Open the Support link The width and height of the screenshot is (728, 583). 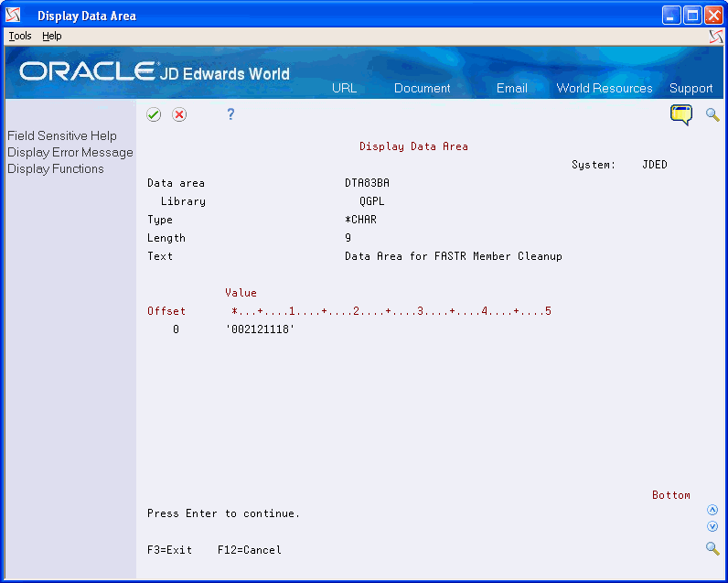691,88
